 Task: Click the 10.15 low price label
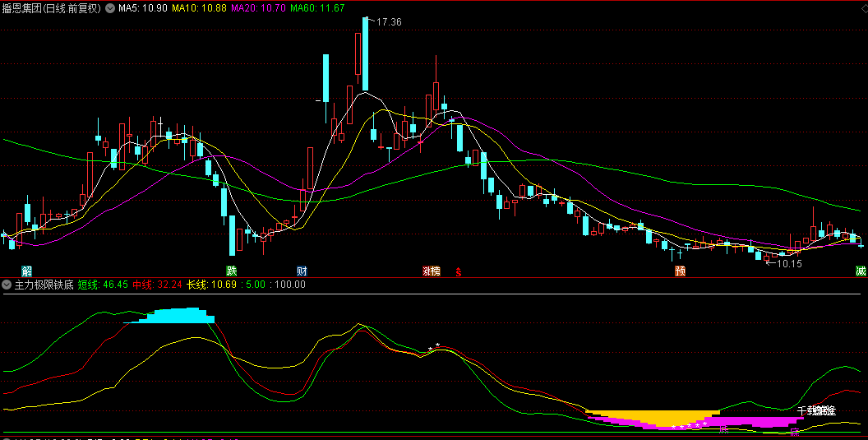coord(788,263)
